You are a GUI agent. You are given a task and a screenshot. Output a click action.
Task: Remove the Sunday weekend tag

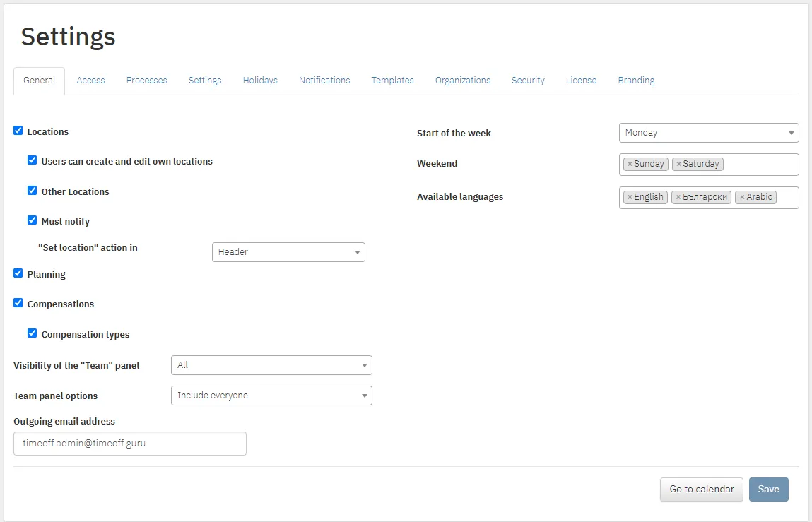coord(630,164)
